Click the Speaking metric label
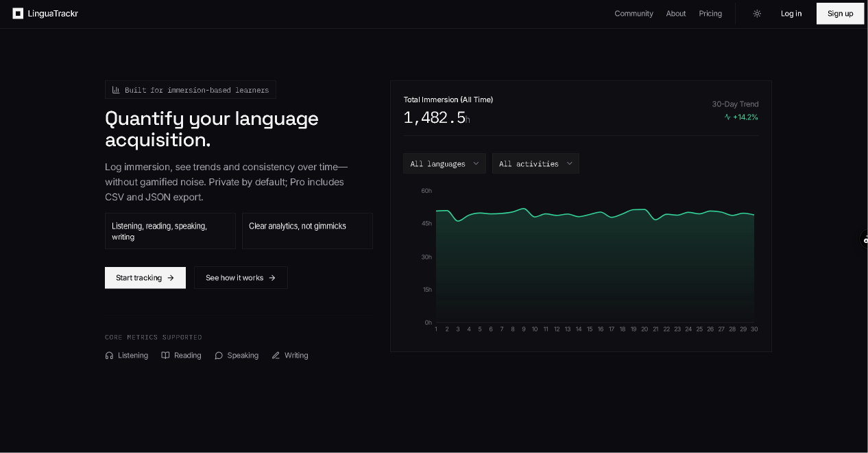Image resolution: width=868 pixels, height=453 pixels. [x=243, y=356]
